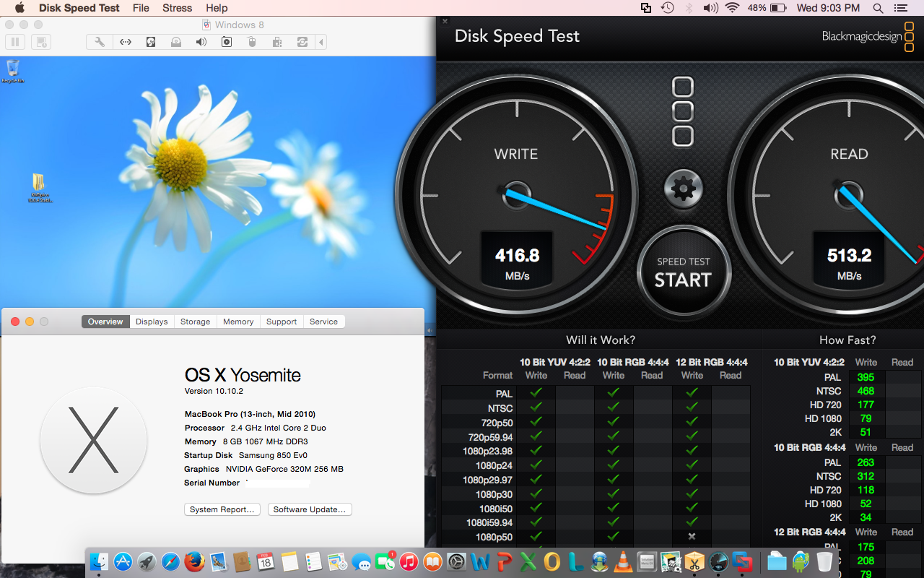This screenshot has width=924, height=578.
Task: Click the 720p59.94 format row label
Action: point(491,436)
